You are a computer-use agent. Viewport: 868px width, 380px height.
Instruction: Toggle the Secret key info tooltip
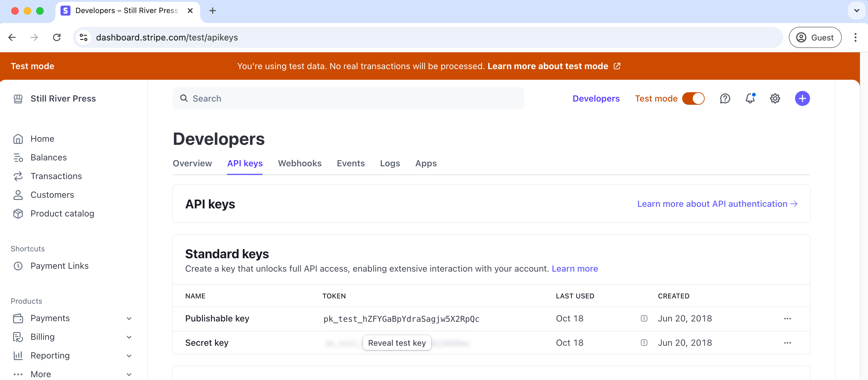644,342
